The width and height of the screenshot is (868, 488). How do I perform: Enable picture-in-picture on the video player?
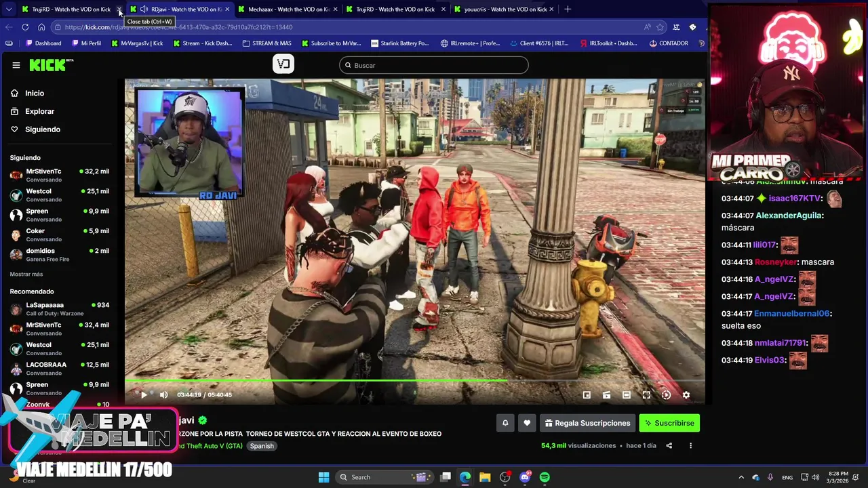tap(587, 394)
